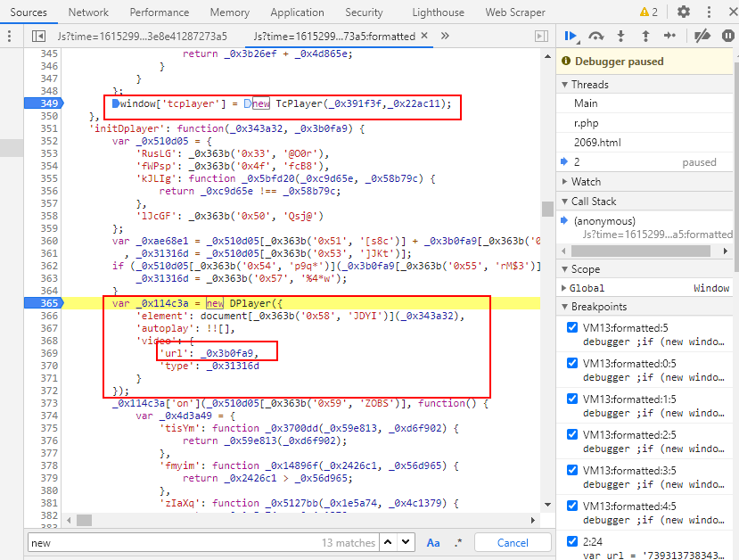The height and width of the screenshot is (560, 739).
Task: Hide the file navigator sidebar
Action: click(x=38, y=36)
